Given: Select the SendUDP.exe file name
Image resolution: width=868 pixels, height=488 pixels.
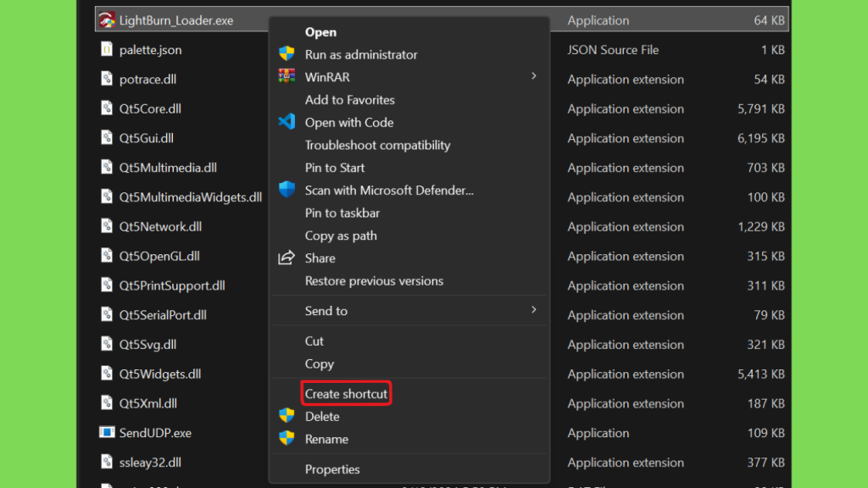Looking at the screenshot, I should (x=156, y=433).
